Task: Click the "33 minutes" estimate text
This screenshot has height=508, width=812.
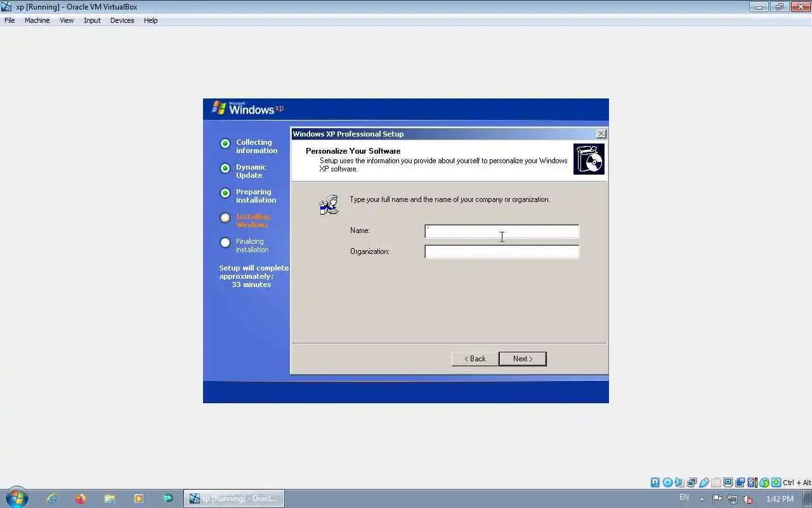Action: 251,284
